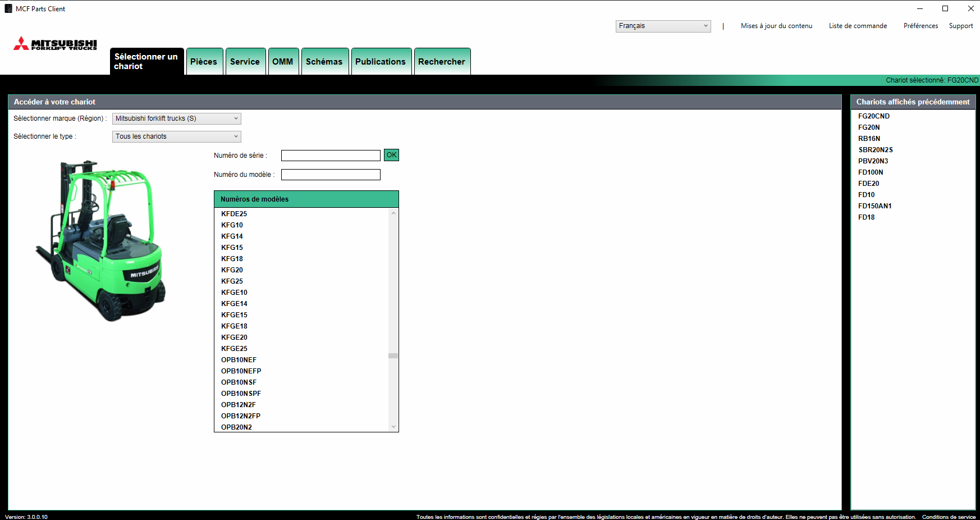The width and height of the screenshot is (980, 520).
Task: Select model OPB10NEF
Action: (239, 360)
